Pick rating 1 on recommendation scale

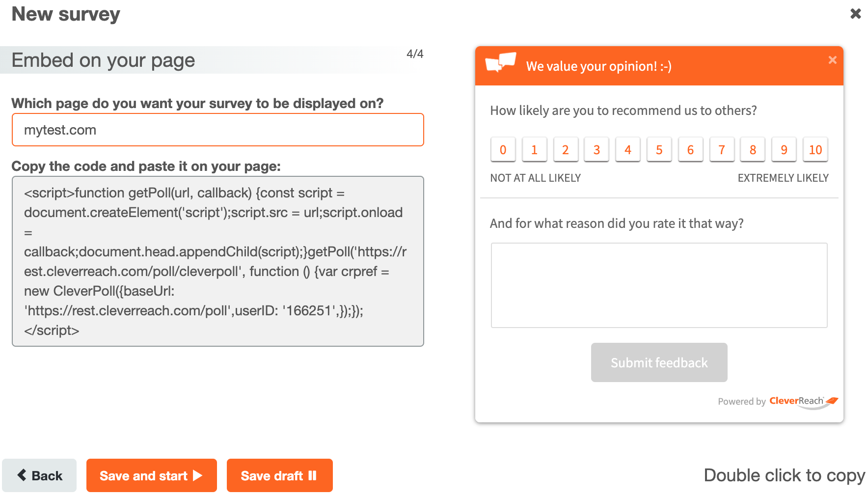coord(534,150)
